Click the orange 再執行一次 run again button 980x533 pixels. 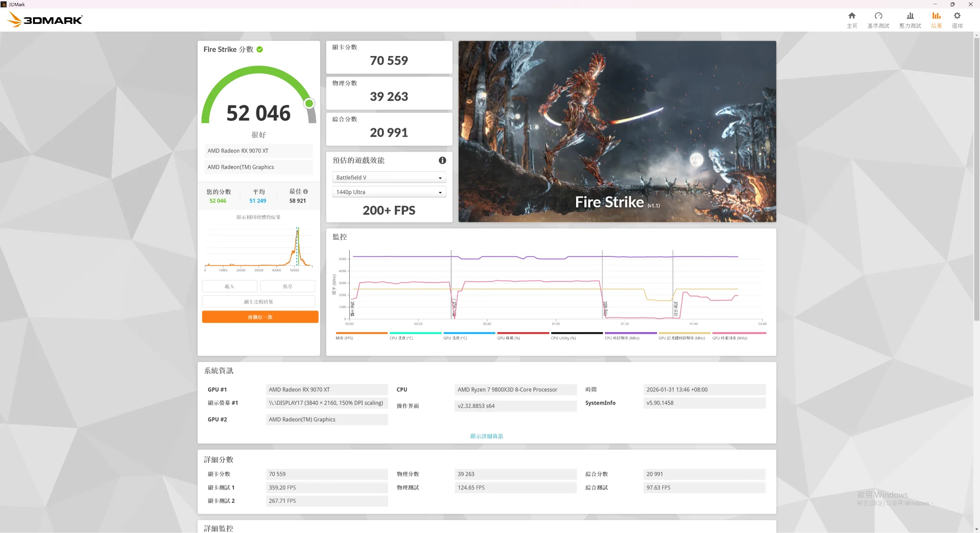260,317
